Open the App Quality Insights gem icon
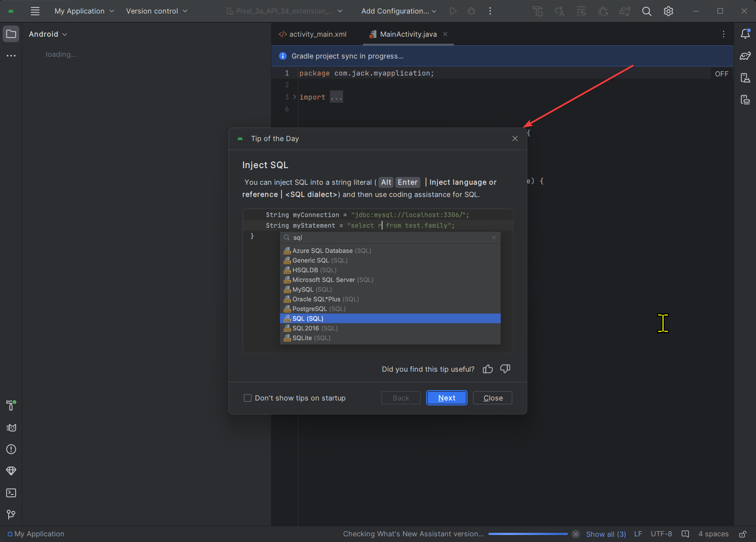756x542 pixels. (11, 471)
